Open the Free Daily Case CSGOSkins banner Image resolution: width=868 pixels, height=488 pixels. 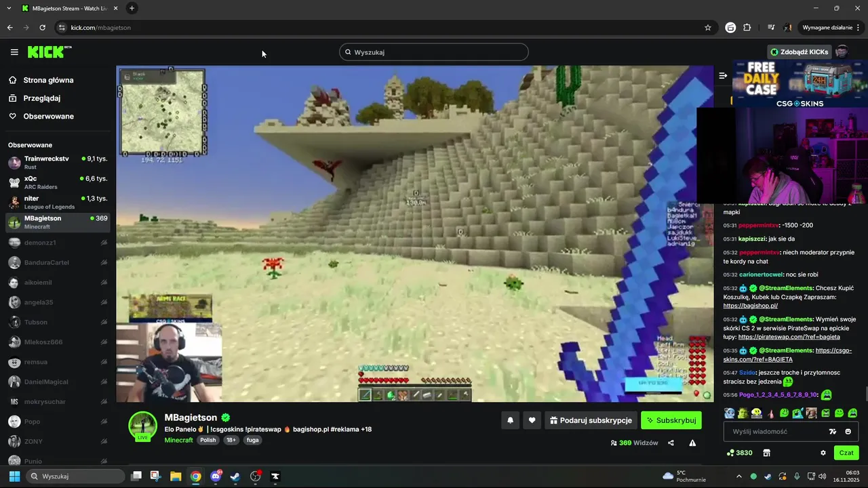pyautogui.click(x=800, y=83)
